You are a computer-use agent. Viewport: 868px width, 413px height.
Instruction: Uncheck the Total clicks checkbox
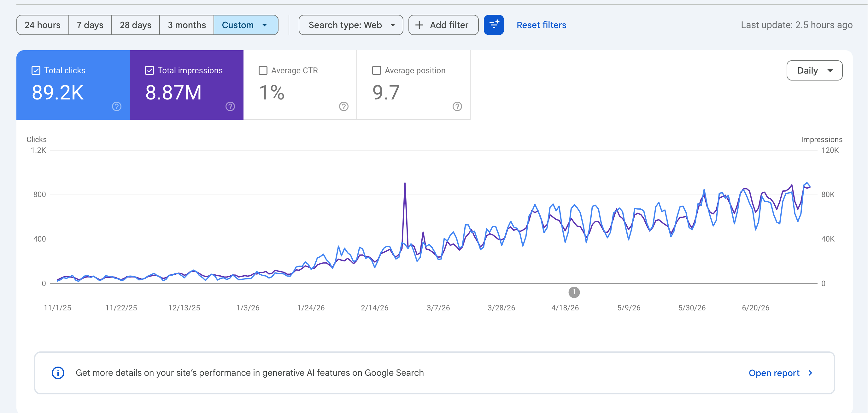(x=36, y=70)
